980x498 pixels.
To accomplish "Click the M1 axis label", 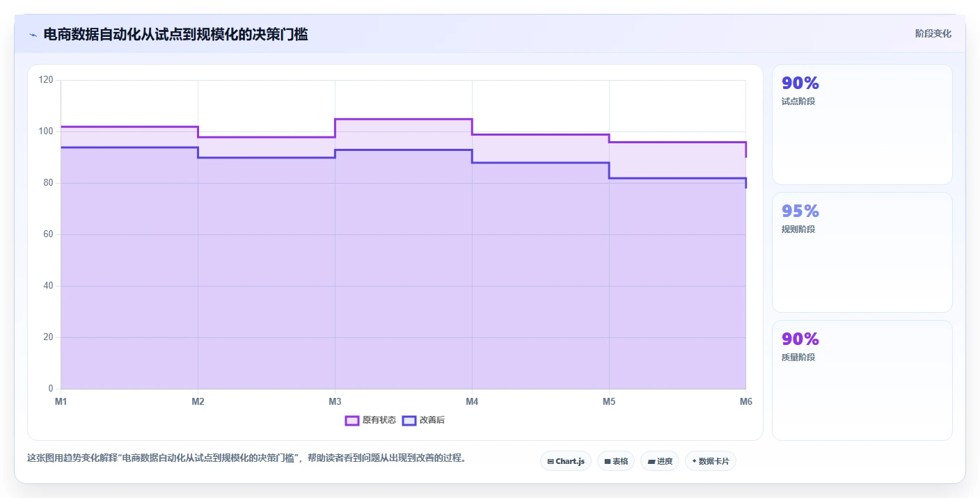I will click(61, 401).
